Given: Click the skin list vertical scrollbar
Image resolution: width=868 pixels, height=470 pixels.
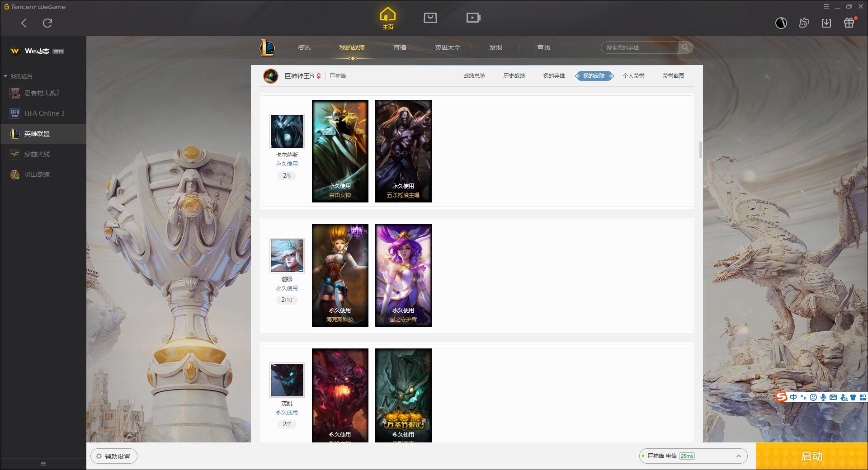Looking at the screenshot, I should [x=700, y=150].
